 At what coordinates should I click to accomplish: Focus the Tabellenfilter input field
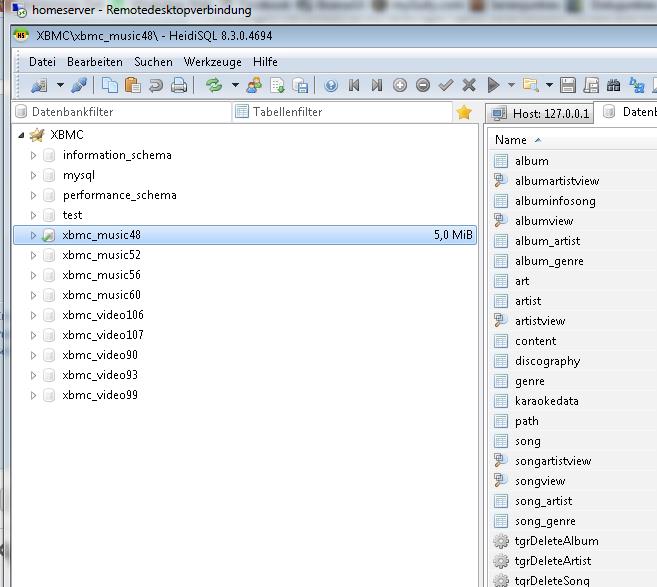pyautogui.click(x=343, y=112)
